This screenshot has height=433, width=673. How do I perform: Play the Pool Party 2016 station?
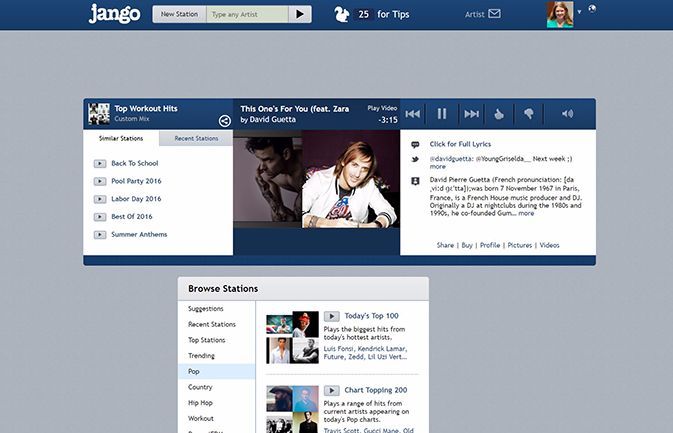point(100,181)
